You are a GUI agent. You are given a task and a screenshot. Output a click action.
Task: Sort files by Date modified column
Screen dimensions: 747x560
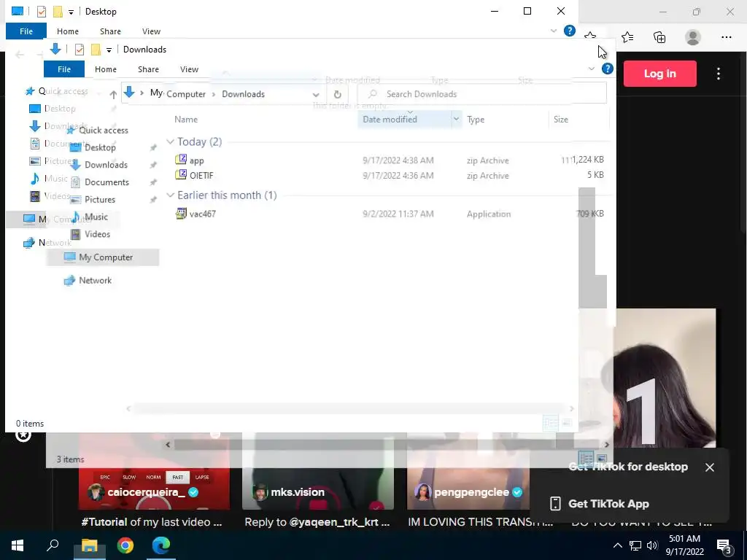(x=390, y=120)
